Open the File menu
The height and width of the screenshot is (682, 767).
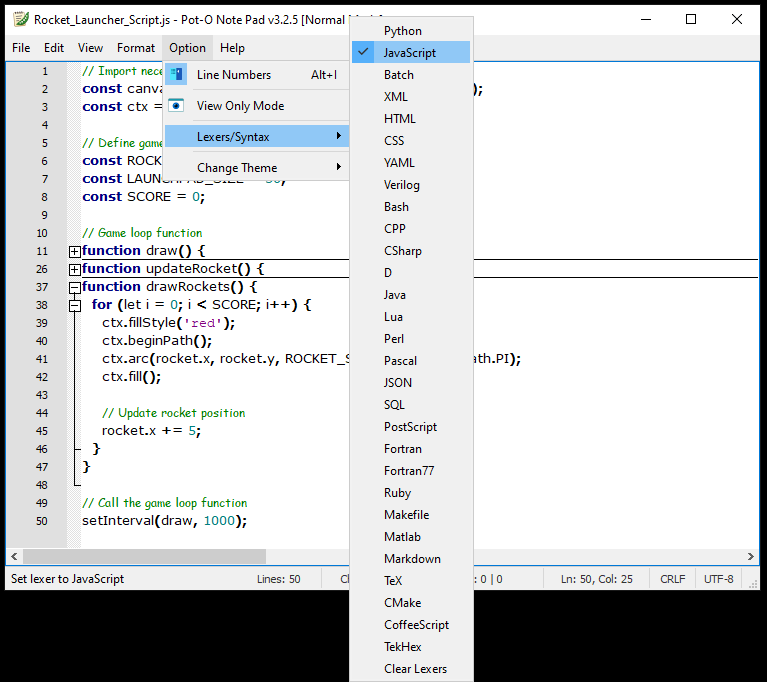(21, 48)
